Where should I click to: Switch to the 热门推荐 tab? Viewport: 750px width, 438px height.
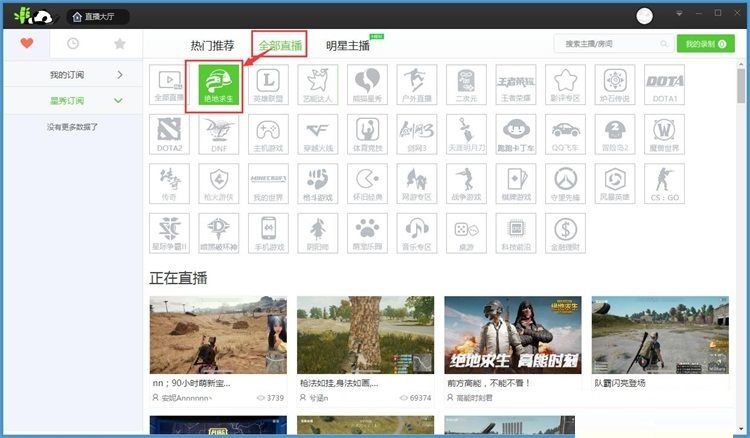[x=211, y=45]
